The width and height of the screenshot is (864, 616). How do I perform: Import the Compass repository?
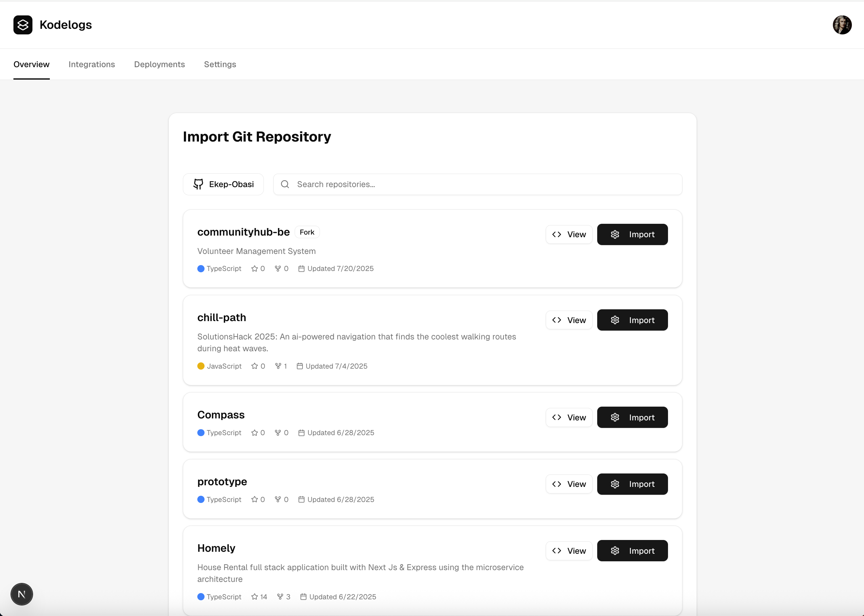[632, 417]
